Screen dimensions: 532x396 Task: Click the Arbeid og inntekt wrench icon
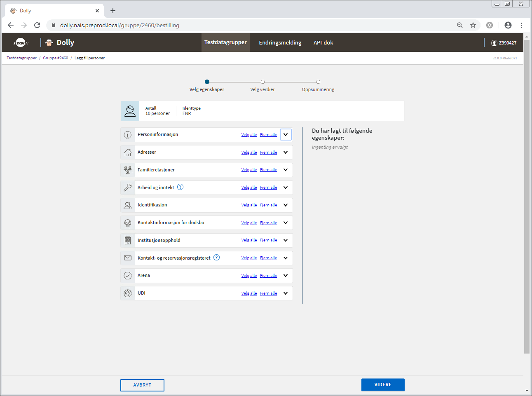click(x=128, y=187)
